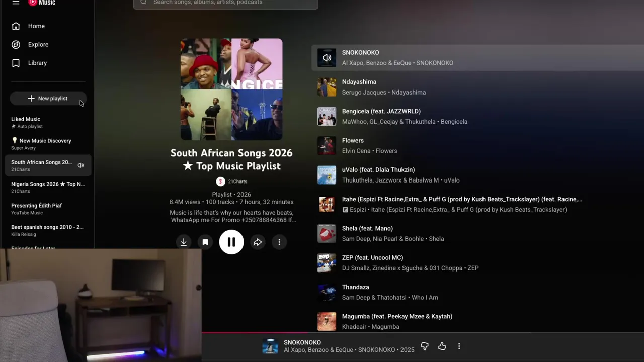Play the Flowers track

(353, 140)
